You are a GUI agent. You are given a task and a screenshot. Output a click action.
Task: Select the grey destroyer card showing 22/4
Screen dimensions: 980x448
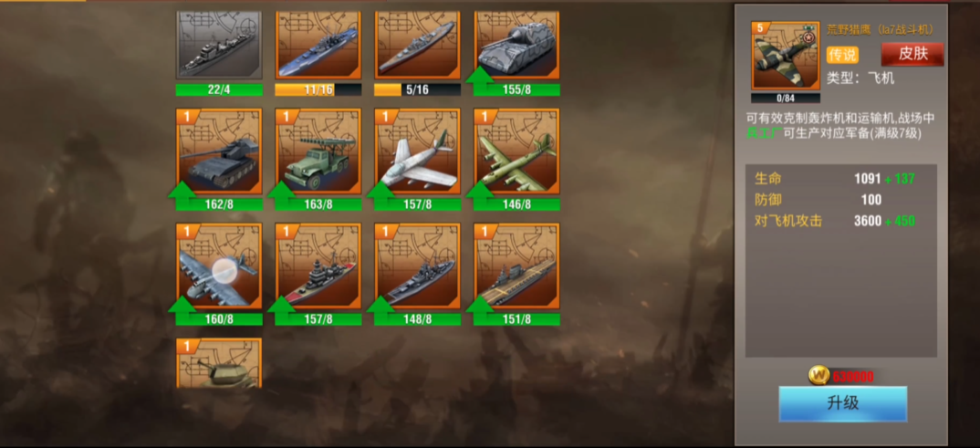click(219, 45)
